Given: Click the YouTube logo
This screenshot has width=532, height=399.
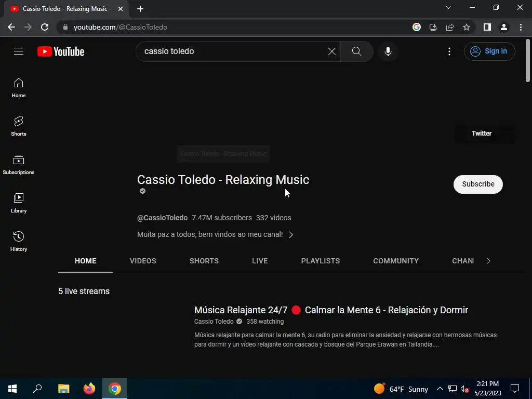Looking at the screenshot, I should [x=61, y=51].
